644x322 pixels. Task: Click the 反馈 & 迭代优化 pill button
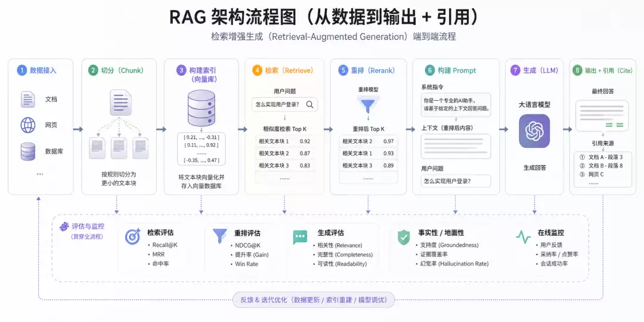[x=314, y=300]
